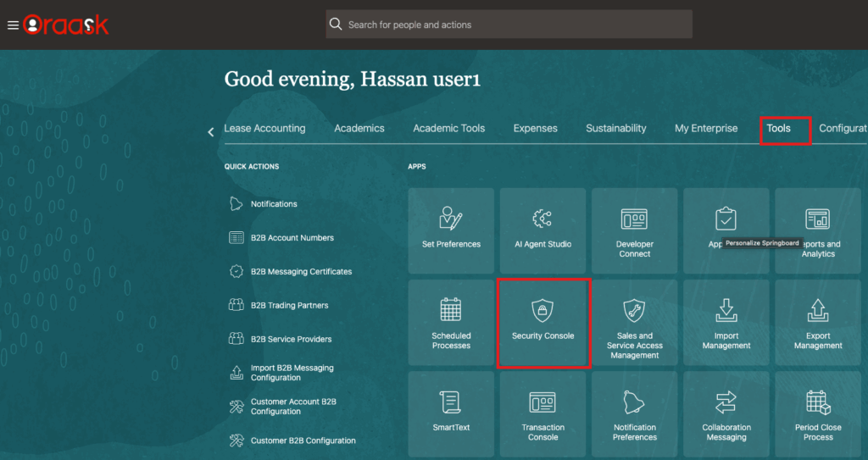Viewport: 868px width, 460px height.
Task: Open Reports and Analytics app
Action: (x=818, y=230)
